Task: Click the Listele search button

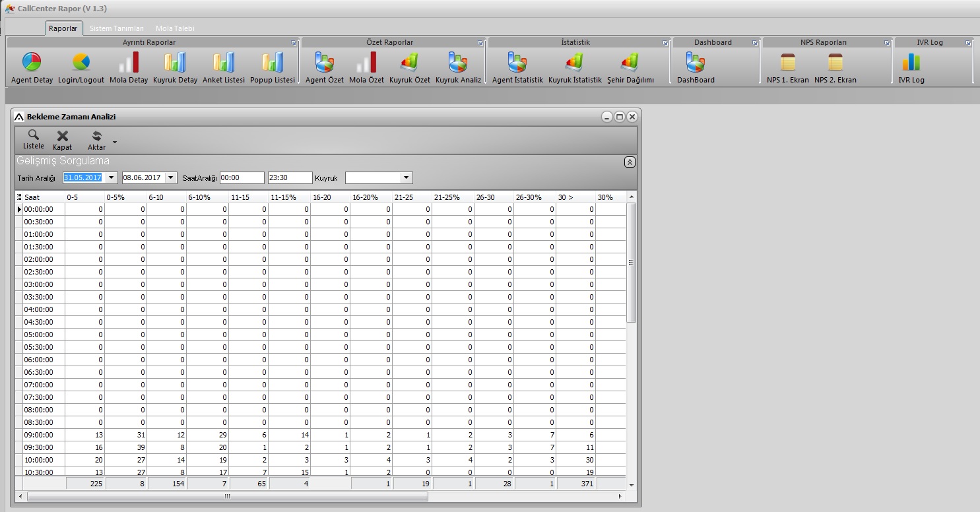Action: coord(34,139)
